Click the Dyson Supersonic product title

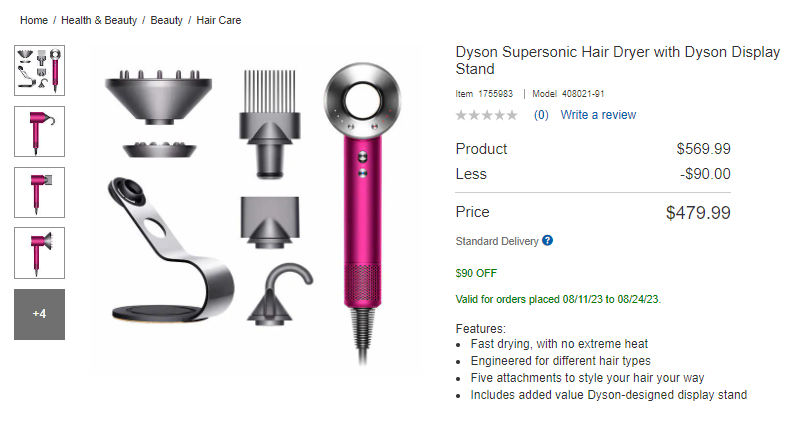tap(618, 60)
